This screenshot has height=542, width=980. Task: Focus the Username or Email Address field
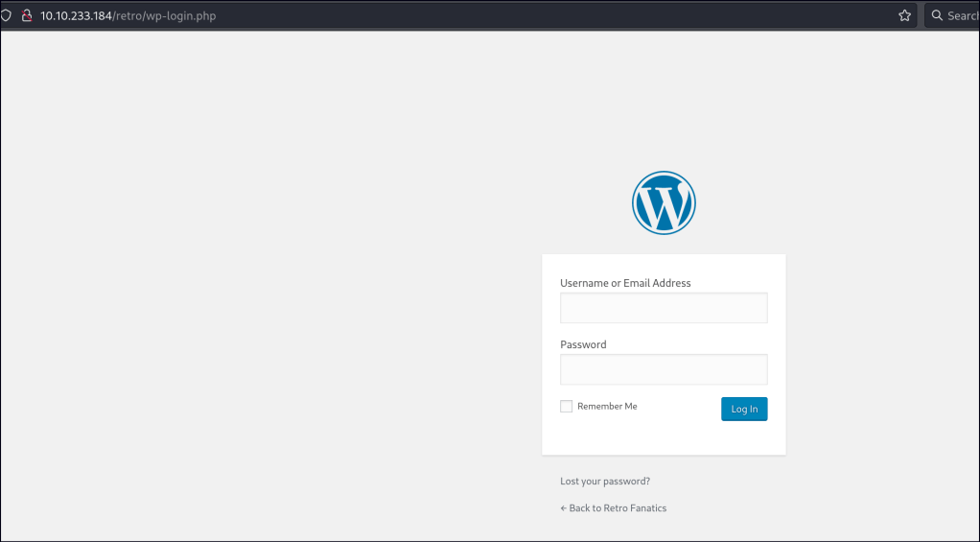(664, 308)
